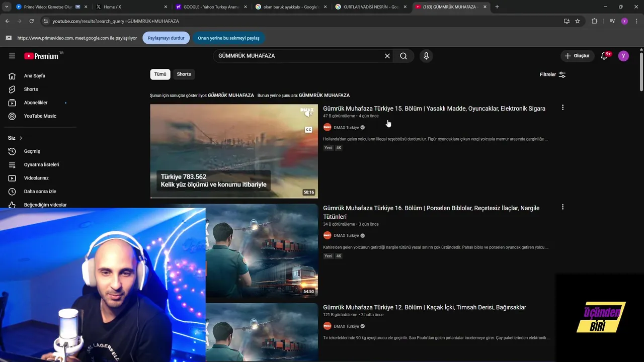Open more options for 16. Bölüm video

click(562, 207)
